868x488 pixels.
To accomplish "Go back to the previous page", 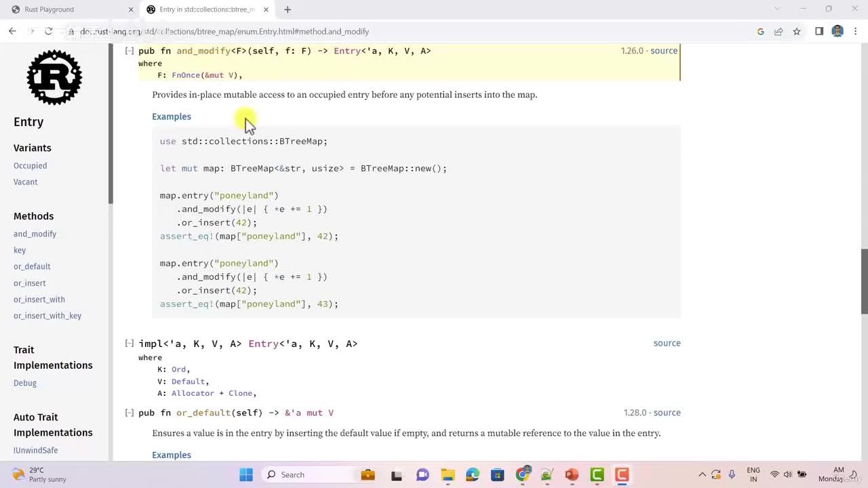I will tap(12, 31).
